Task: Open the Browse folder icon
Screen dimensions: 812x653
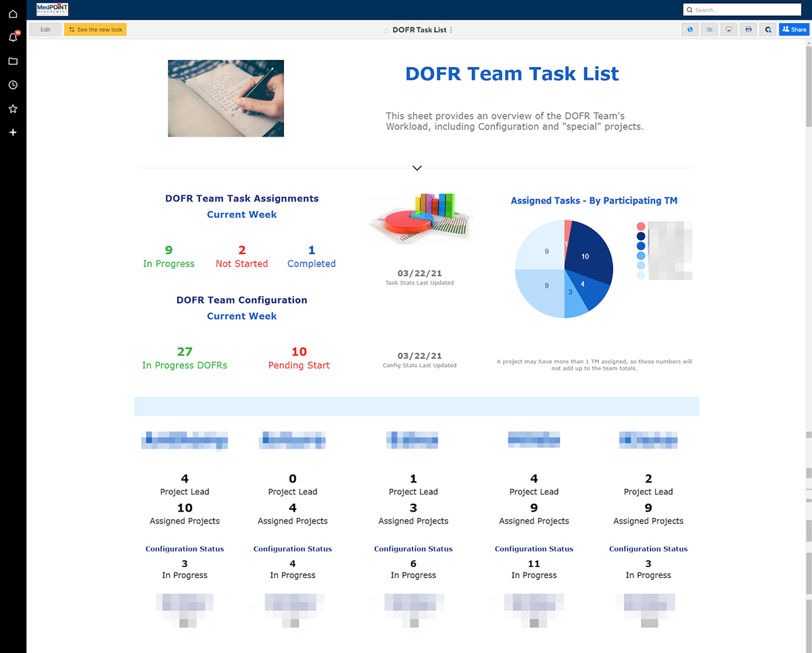Action: click(13, 62)
